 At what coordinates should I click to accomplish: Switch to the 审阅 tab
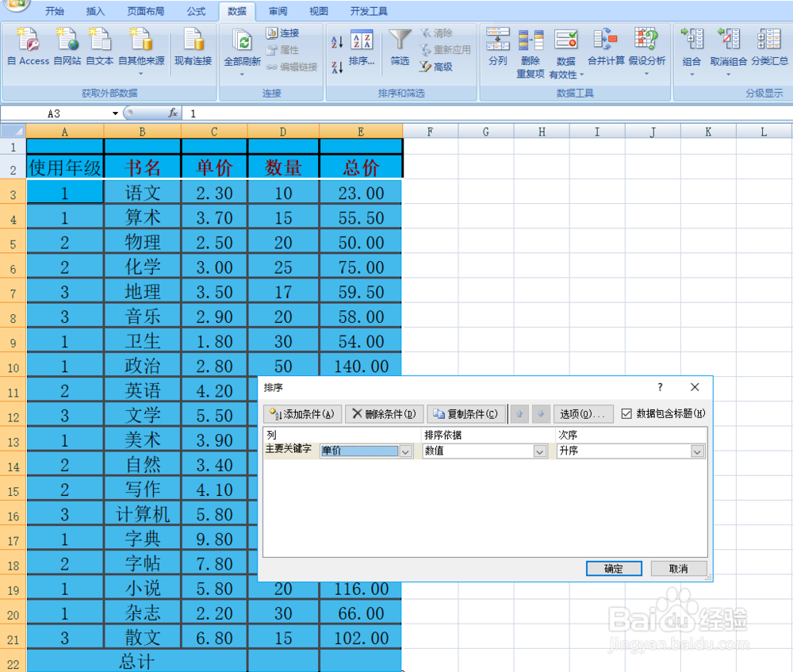pos(278,11)
